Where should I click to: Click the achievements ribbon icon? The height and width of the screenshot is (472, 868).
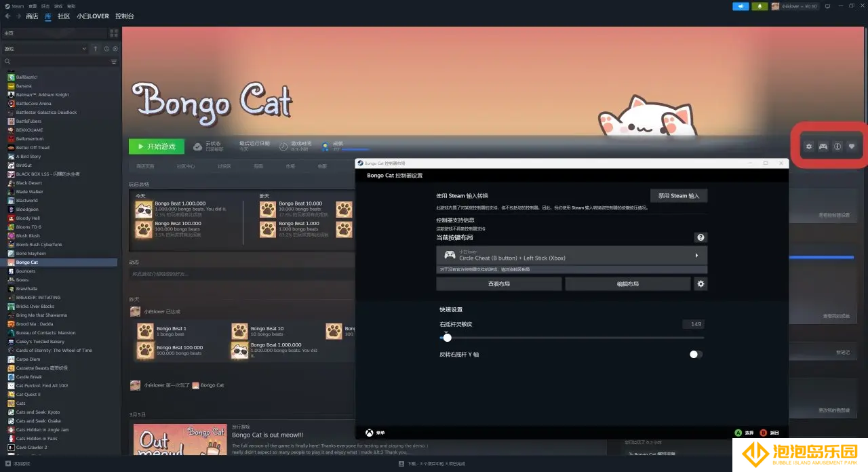tap(325, 146)
